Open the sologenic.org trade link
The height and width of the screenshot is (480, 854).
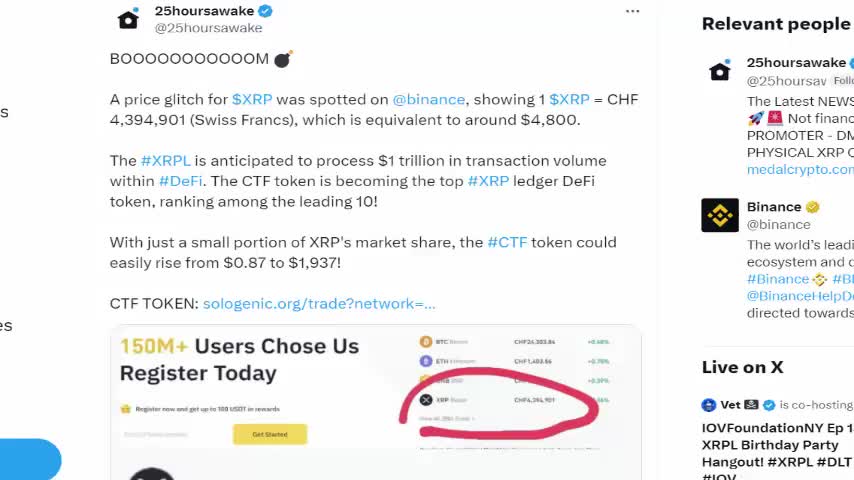319,303
